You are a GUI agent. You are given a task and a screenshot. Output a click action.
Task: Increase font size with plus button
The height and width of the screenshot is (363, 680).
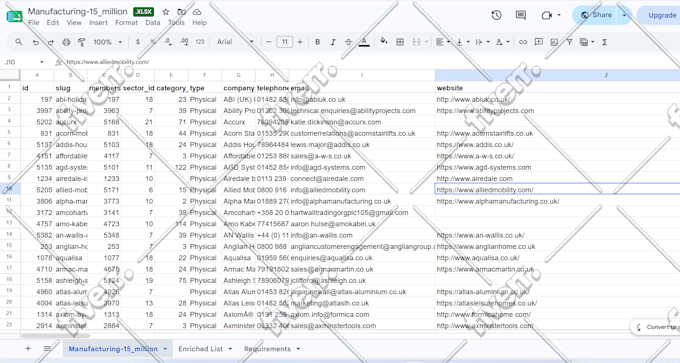click(300, 42)
